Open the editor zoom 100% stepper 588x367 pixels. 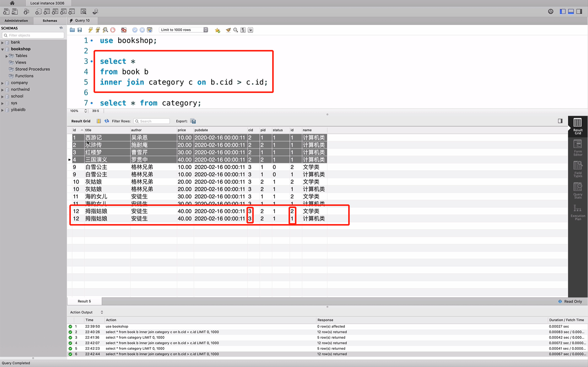86,111
